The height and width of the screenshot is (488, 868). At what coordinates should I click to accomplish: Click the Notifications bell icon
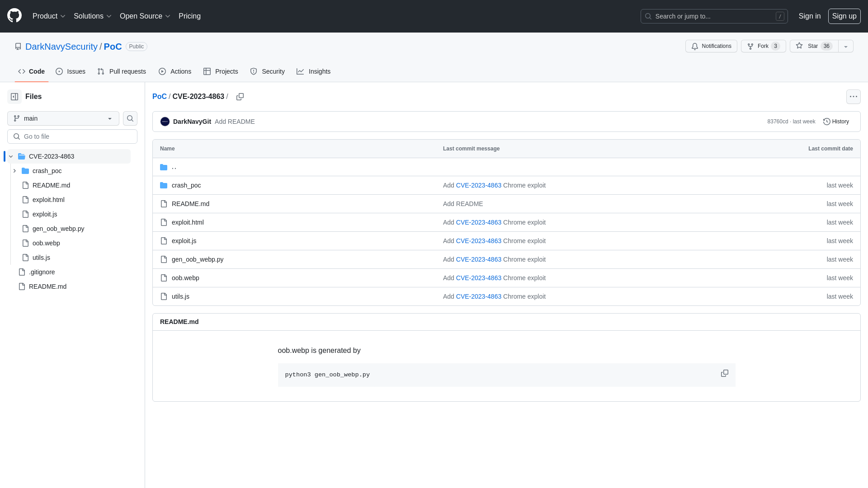tap(695, 46)
